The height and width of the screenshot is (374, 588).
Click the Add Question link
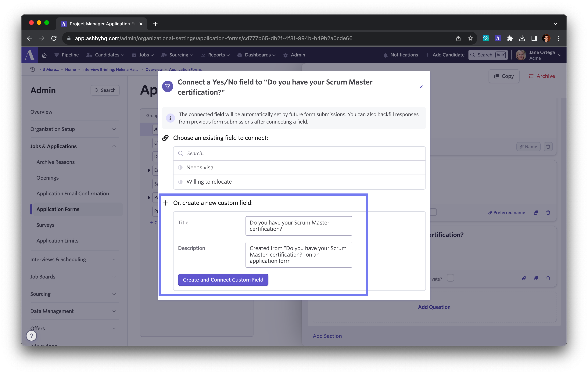click(x=434, y=307)
